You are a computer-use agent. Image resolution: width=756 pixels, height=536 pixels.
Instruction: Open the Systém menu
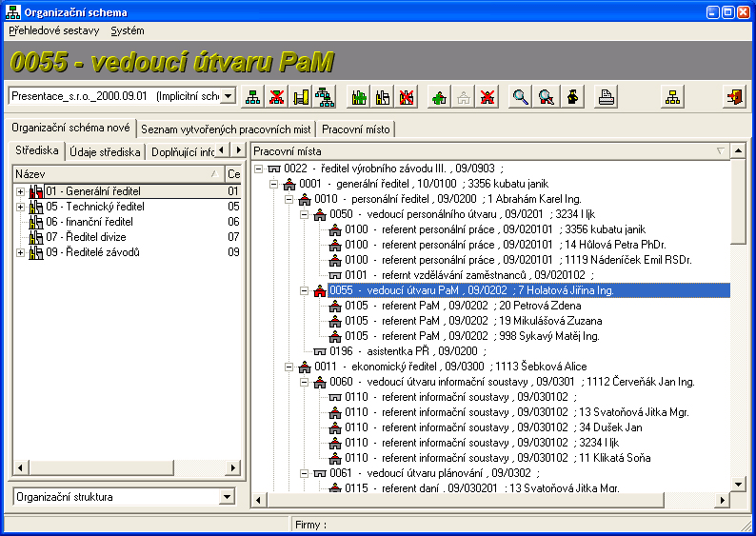(128, 30)
